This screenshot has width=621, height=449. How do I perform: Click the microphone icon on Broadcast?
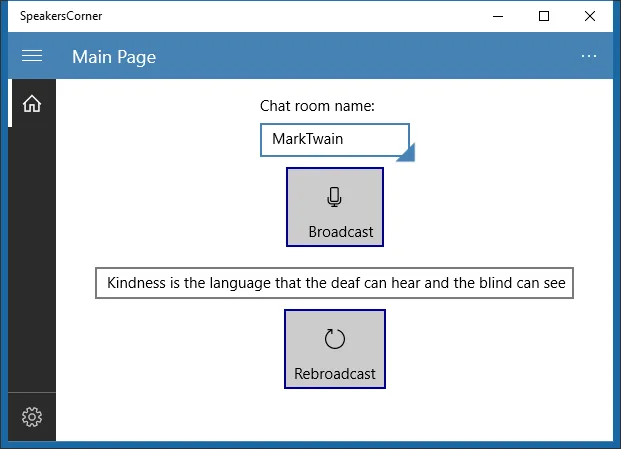(334, 197)
